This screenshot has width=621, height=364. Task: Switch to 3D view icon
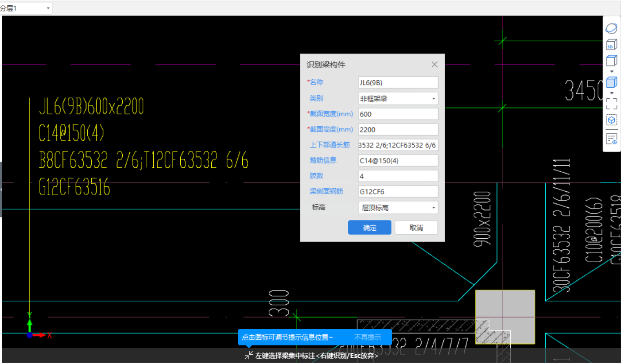click(611, 45)
